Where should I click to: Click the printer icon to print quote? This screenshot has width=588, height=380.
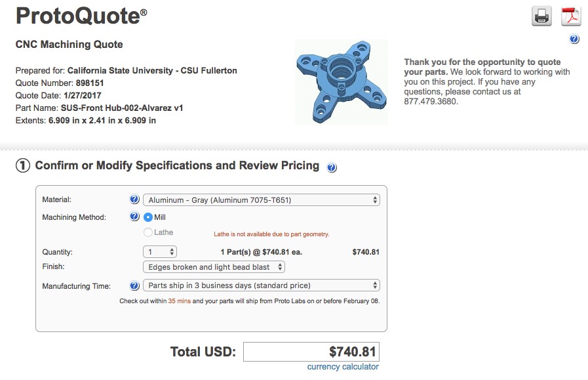541,16
